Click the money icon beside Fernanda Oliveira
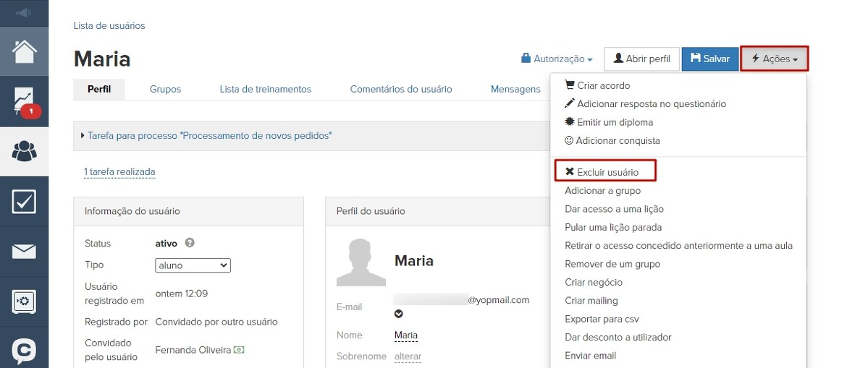Image resolution: width=868 pixels, height=368 pixels. point(238,350)
